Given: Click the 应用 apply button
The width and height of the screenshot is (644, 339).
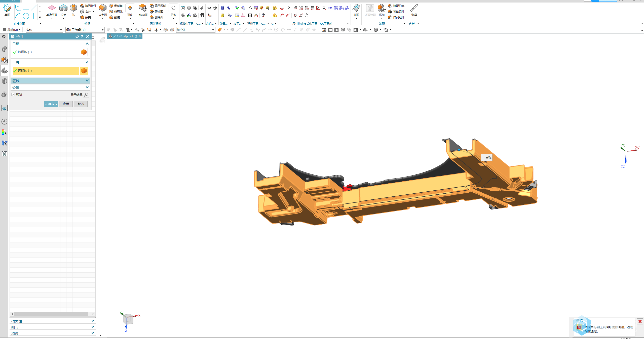Looking at the screenshot, I should (x=66, y=104).
